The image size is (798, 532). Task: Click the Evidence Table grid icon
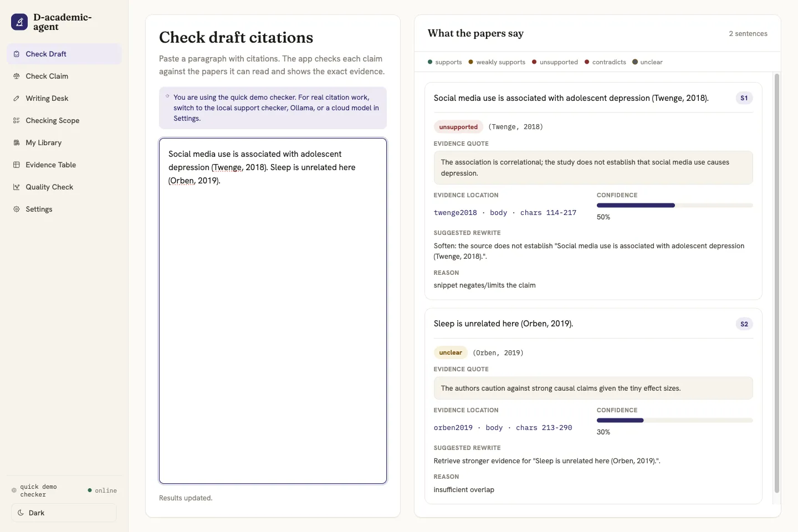pos(17,165)
